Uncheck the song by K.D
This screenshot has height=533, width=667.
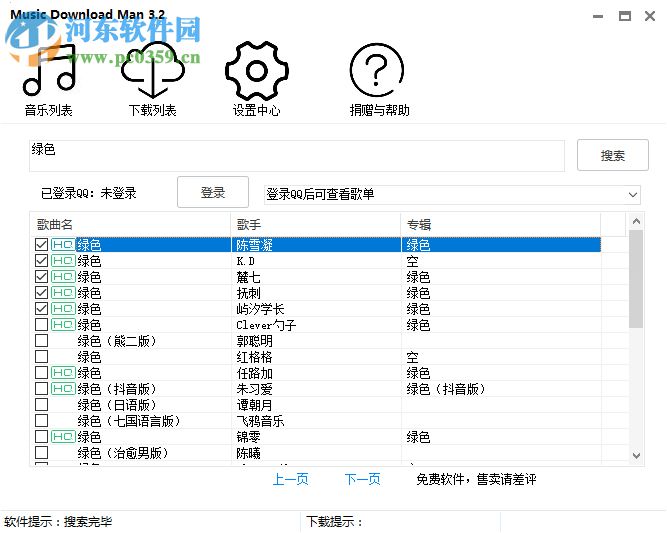point(41,261)
